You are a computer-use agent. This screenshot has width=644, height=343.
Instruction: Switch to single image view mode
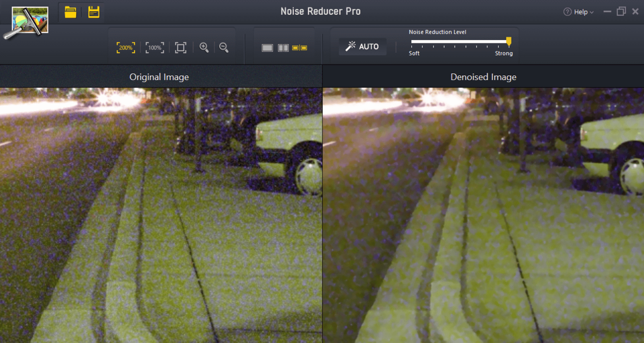click(267, 48)
